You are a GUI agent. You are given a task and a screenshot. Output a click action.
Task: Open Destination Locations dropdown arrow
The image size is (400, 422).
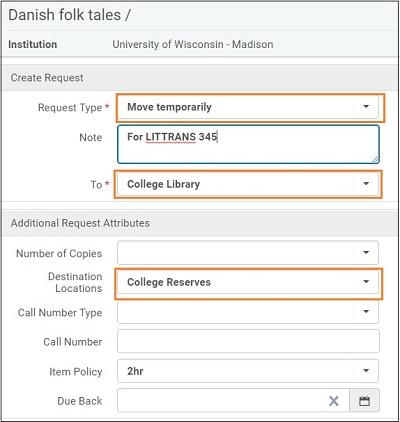pos(366,282)
